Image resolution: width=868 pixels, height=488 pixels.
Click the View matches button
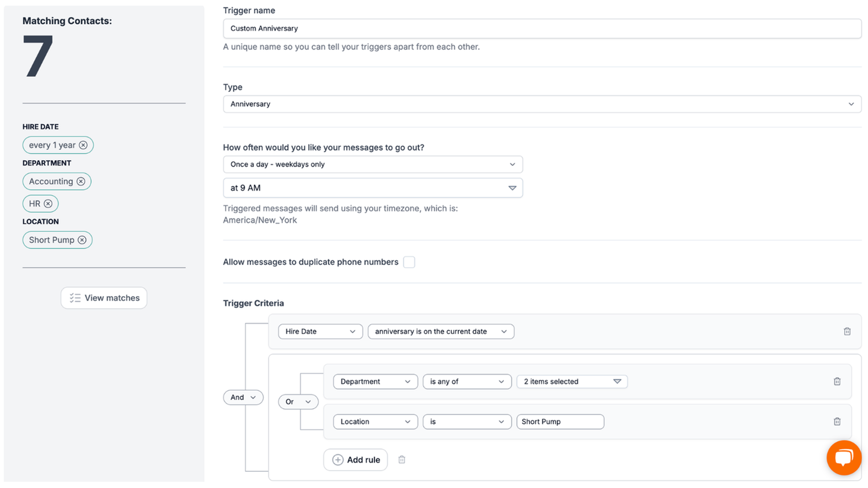(104, 298)
